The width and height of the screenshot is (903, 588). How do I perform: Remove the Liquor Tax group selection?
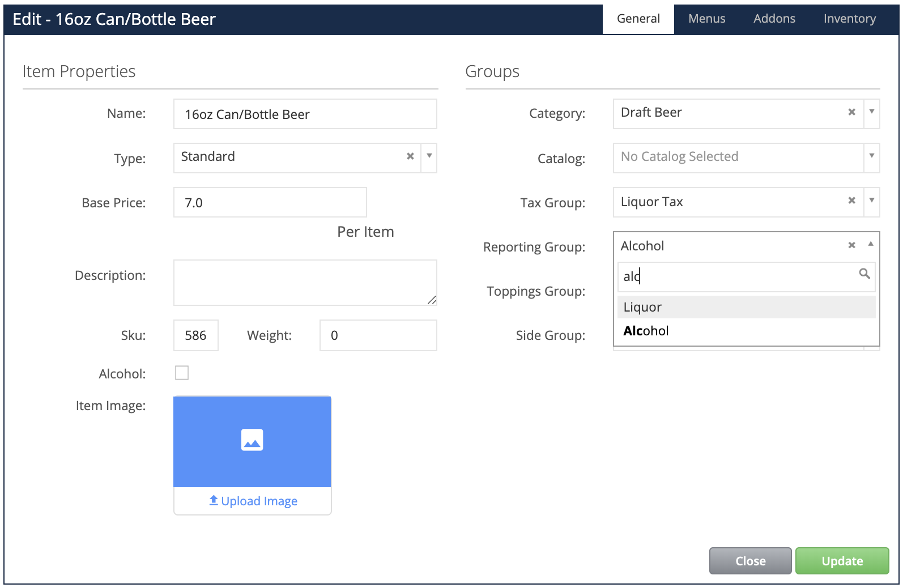coord(851,201)
